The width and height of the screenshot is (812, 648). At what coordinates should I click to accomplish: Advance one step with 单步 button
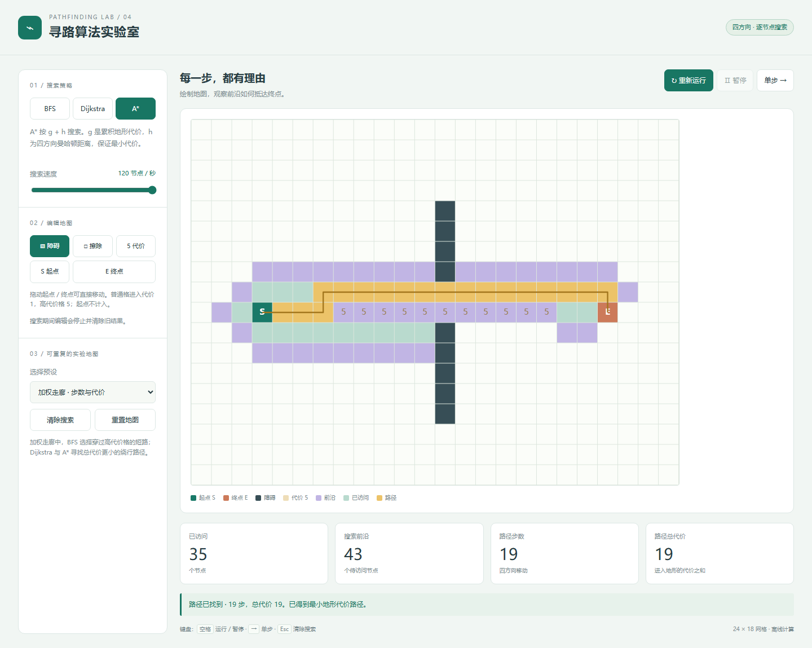click(775, 80)
